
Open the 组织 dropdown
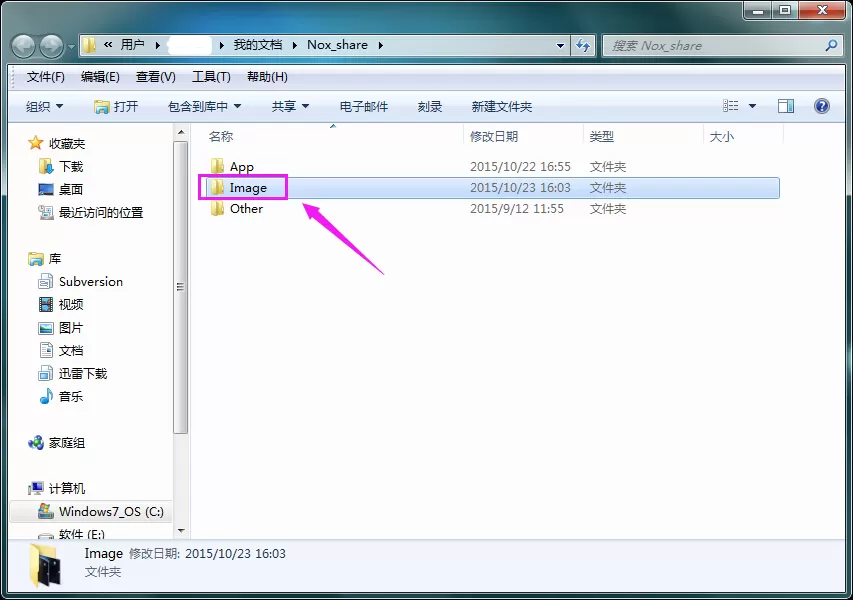pyautogui.click(x=44, y=106)
